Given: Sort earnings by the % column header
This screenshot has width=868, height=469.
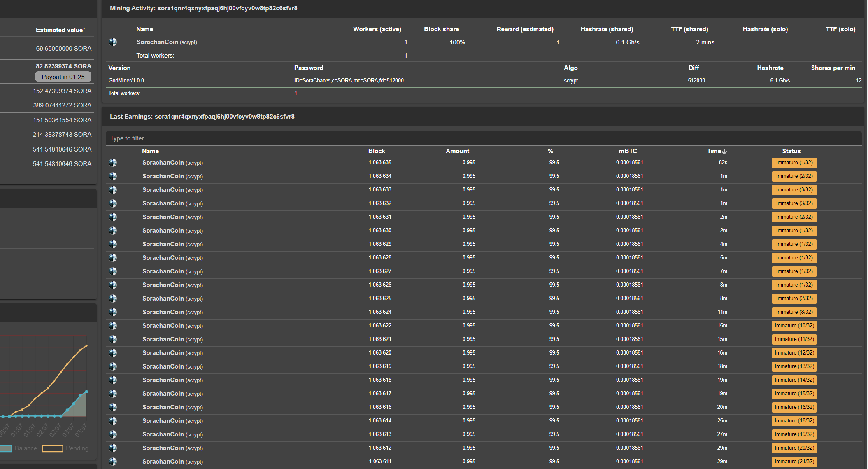Looking at the screenshot, I should click(x=550, y=151).
